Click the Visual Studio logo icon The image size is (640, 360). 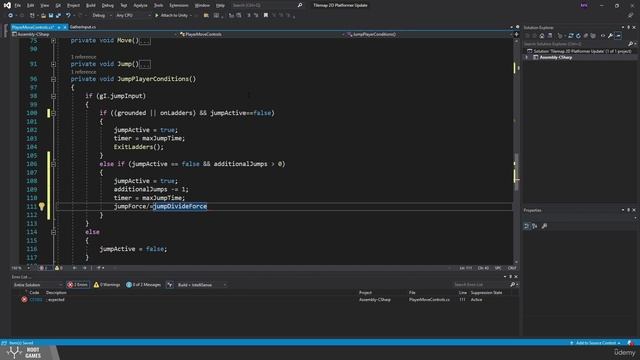point(7,5)
